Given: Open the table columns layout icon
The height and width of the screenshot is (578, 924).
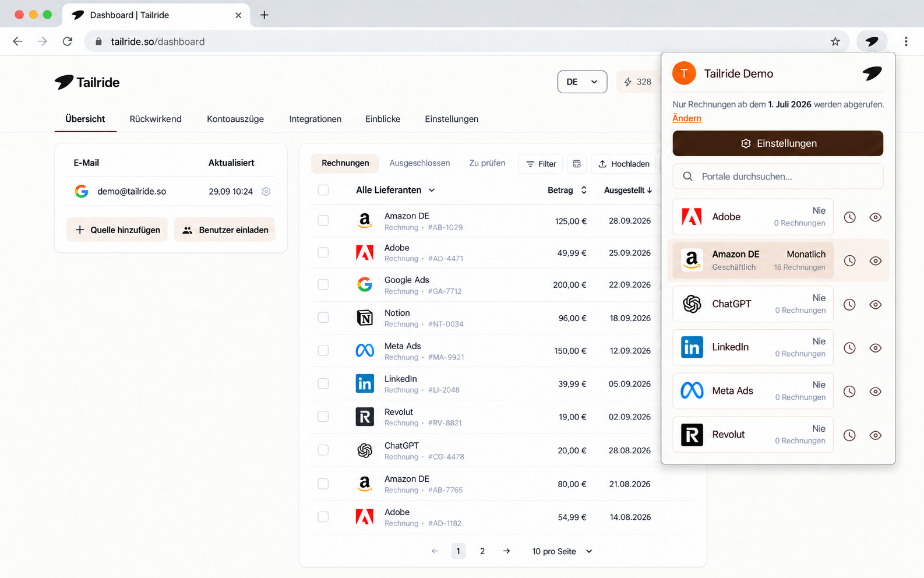Looking at the screenshot, I should pyautogui.click(x=577, y=164).
